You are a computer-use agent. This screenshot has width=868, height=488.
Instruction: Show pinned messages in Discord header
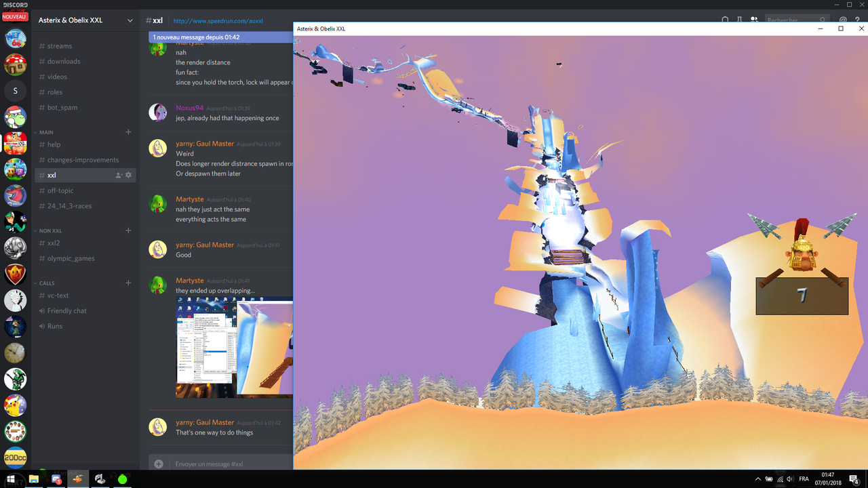[740, 20]
